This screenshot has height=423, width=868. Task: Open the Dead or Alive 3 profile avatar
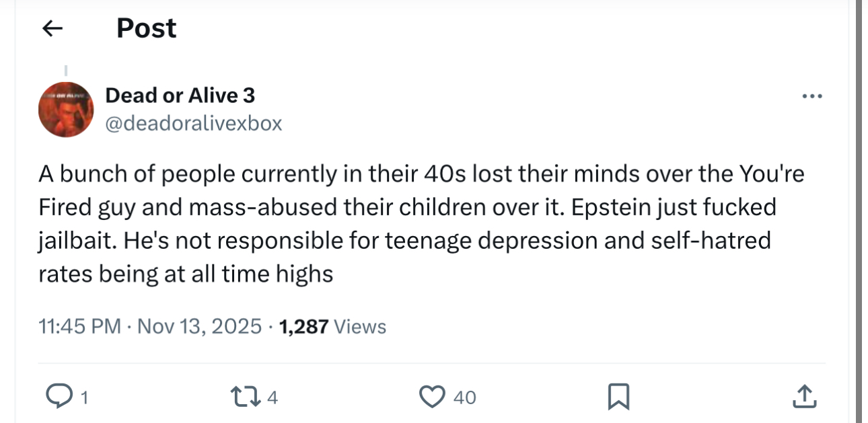(x=66, y=109)
